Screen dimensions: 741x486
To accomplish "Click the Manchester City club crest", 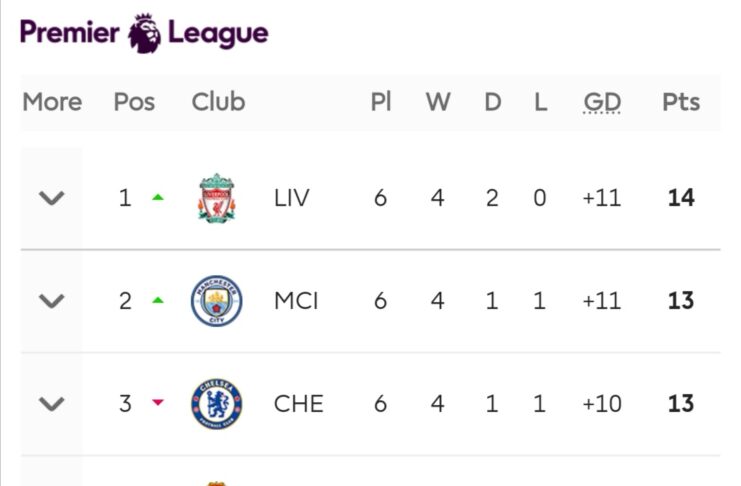I will tap(216, 301).
